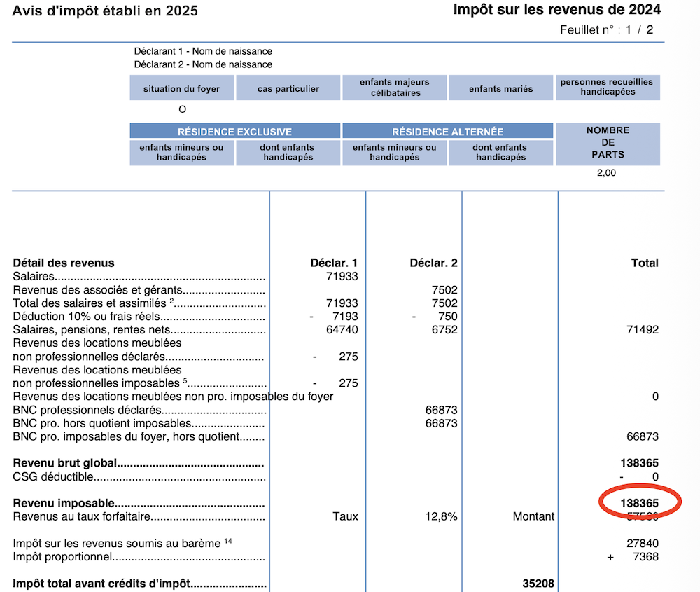Select the 'Impôt sur les revenus de 2024' heading
Image resolution: width=700 pixels, height=592 pixels.
pyautogui.click(x=558, y=10)
